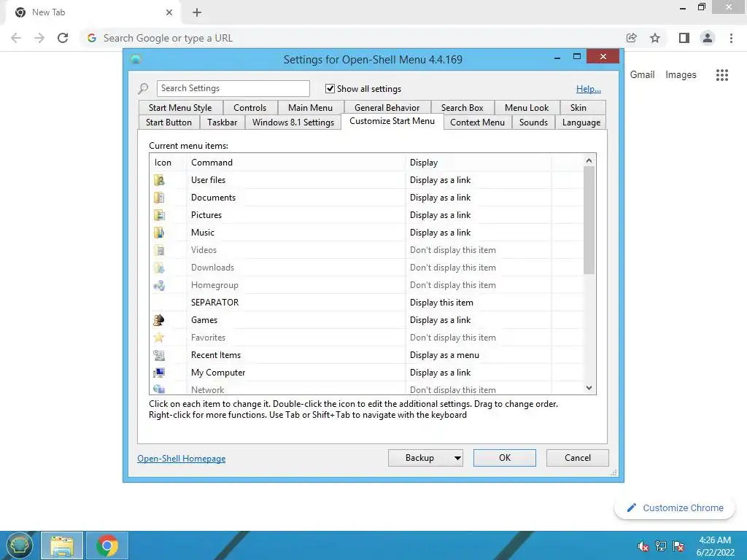This screenshot has height=560, width=747.
Task: Open the Windows 8.1 Settings tab
Action: click(x=293, y=122)
